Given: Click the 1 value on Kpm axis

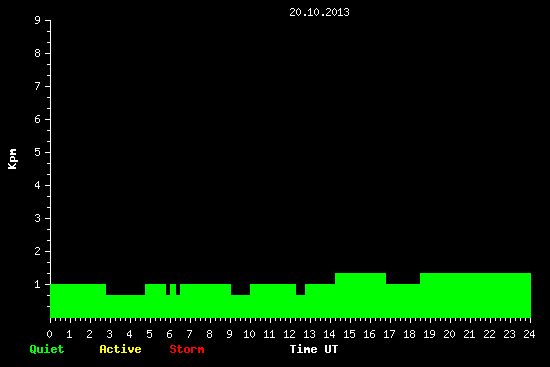Looking at the screenshot, I should tap(38, 284).
